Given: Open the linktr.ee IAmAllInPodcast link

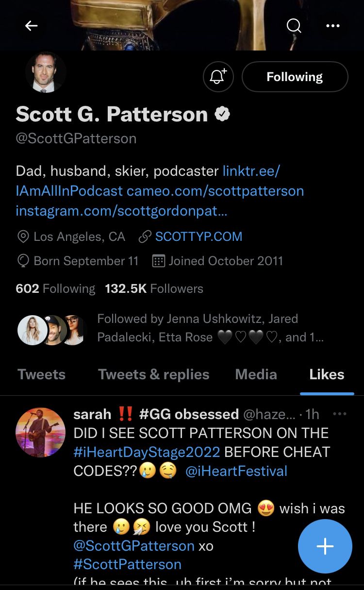Looking at the screenshot, I should click(x=148, y=181).
